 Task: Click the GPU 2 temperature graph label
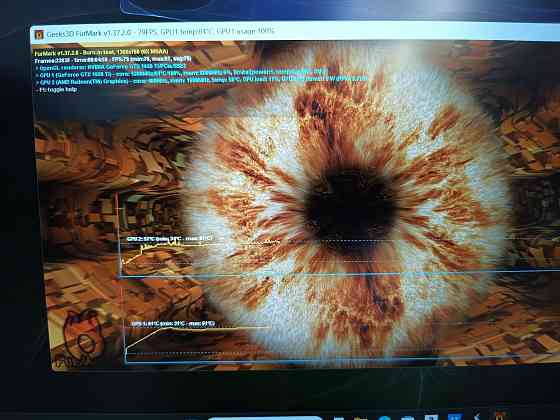click(170, 238)
